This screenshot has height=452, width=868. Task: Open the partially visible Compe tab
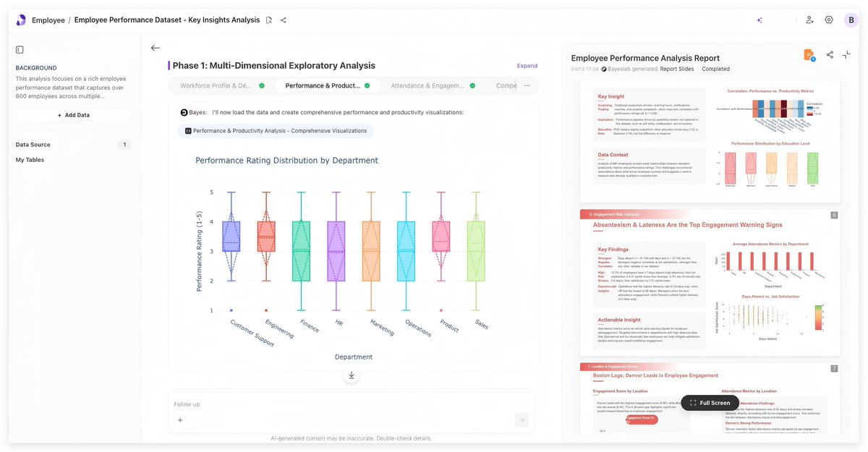[x=506, y=85]
